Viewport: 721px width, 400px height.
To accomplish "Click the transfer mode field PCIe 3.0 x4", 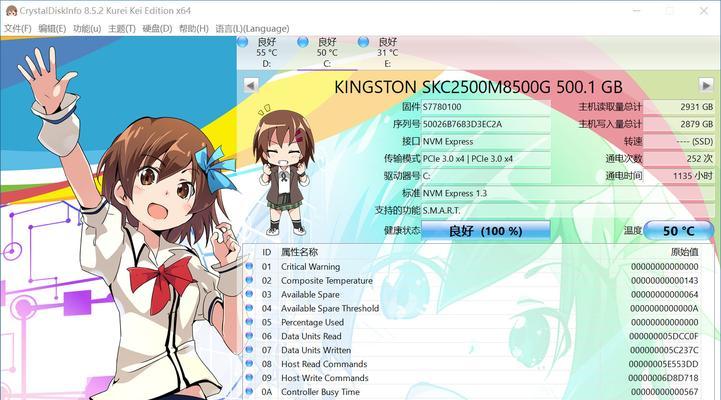I will 486,159.
